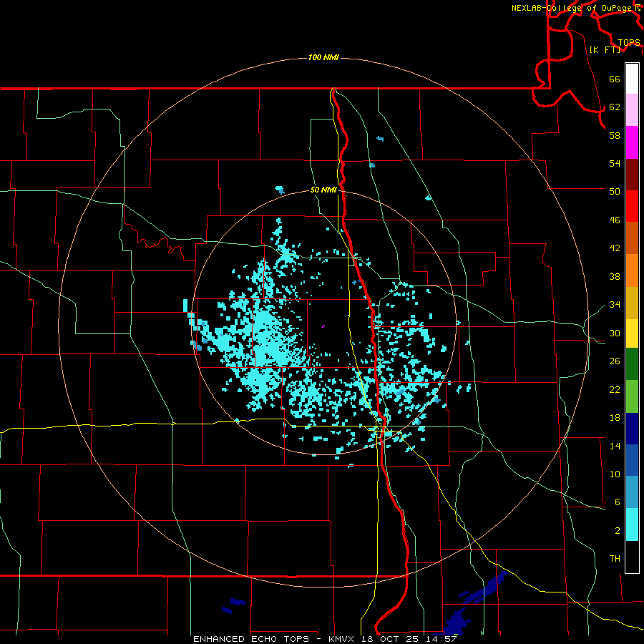
Task: Click the cyan legend swatch
Action: click(x=632, y=525)
